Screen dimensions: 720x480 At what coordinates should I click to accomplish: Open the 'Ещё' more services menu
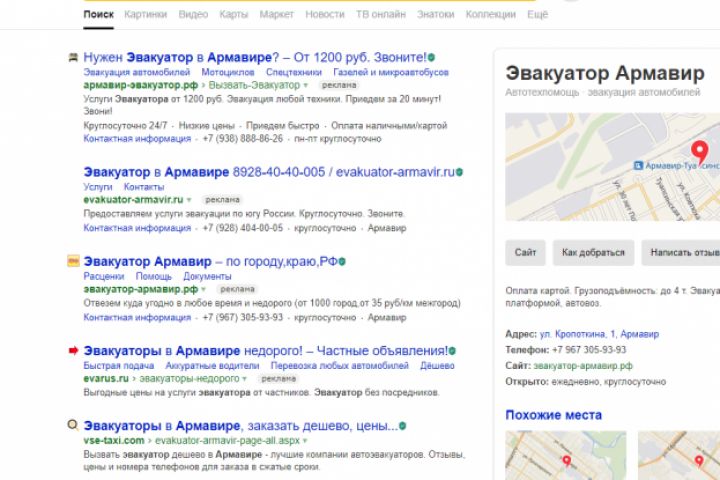pos(537,15)
